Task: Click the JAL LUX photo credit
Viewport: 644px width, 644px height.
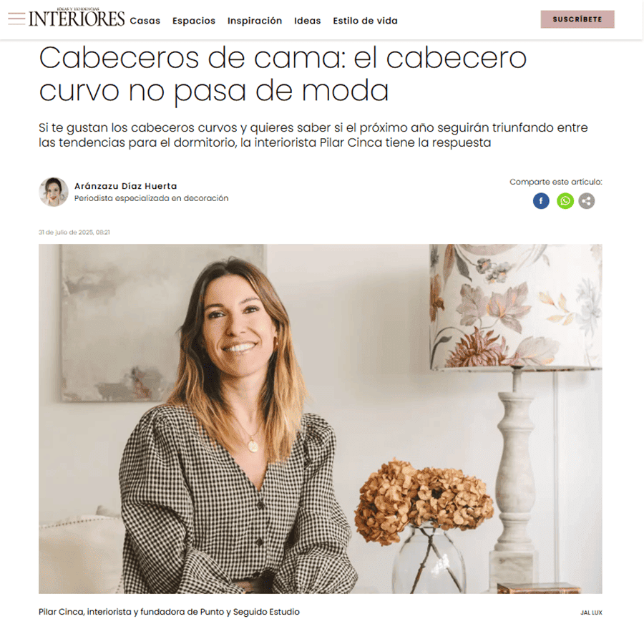Action: click(591, 613)
